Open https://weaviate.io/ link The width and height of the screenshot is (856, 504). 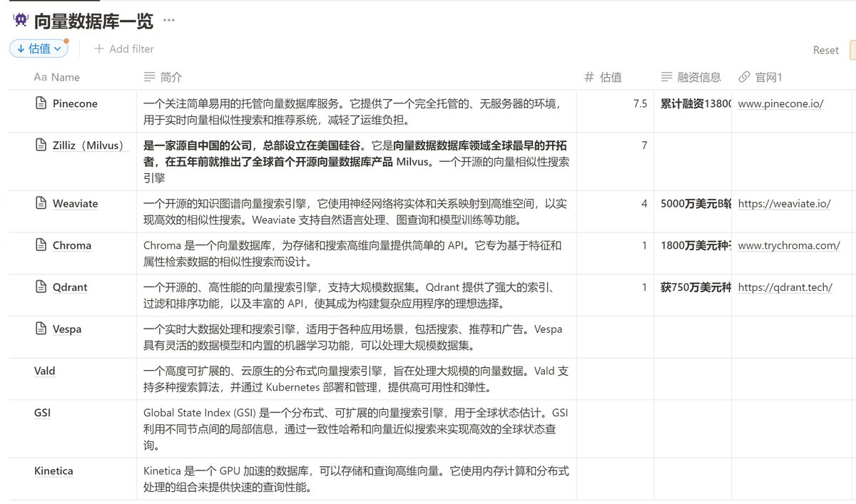(x=784, y=203)
